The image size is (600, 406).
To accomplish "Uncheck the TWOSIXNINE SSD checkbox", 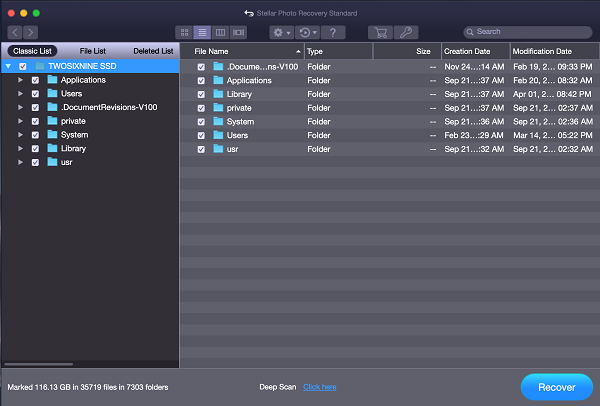I will click(23, 66).
